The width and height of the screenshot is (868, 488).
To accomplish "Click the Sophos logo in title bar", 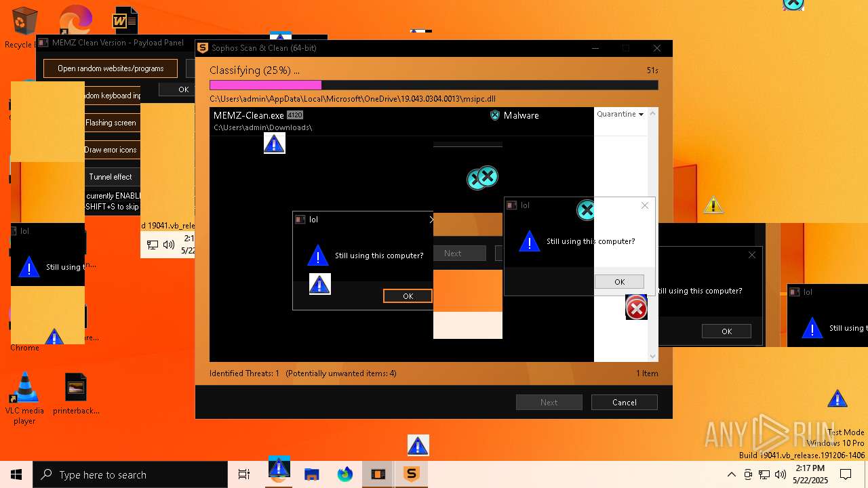I will coord(203,48).
